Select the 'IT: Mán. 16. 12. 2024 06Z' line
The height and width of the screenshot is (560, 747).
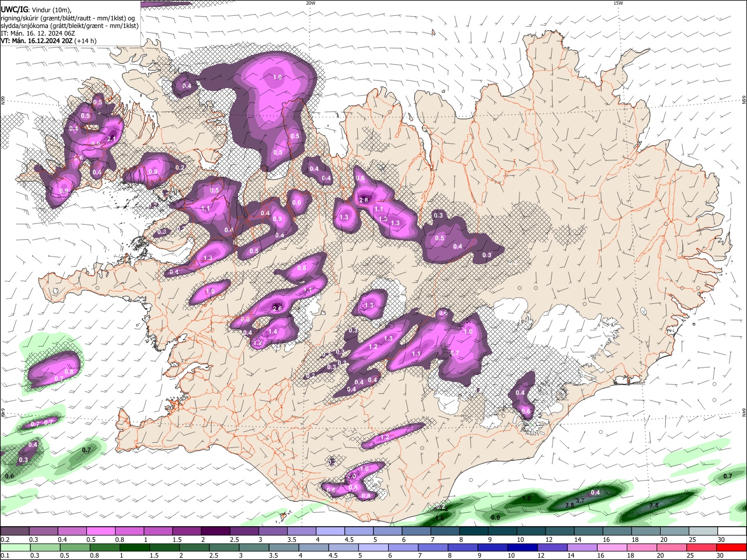coord(38,33)
